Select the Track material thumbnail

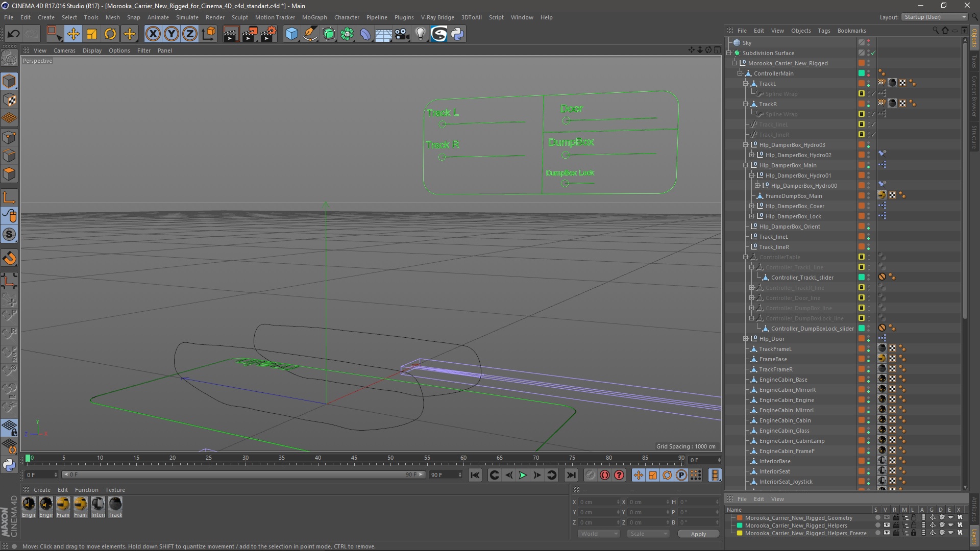[115, 505]
